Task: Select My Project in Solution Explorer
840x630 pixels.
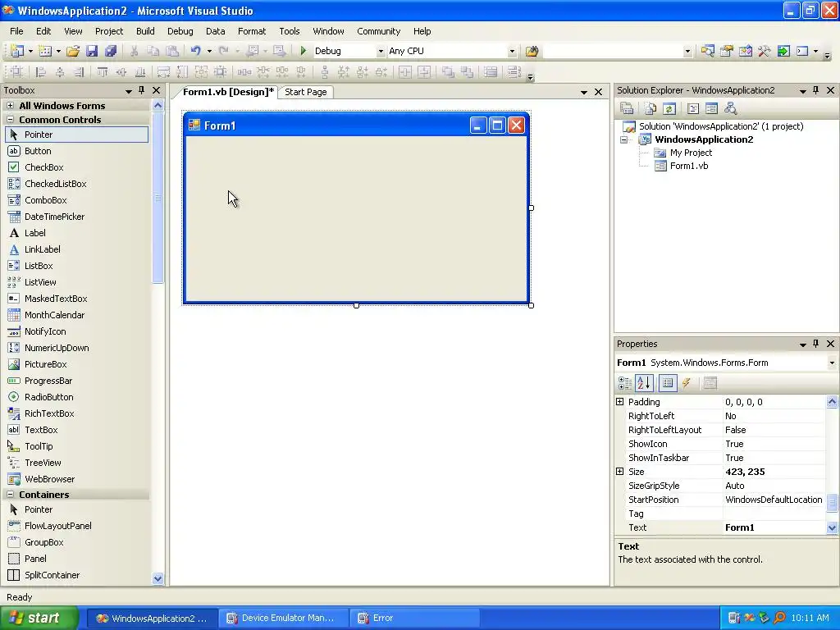Action: (691, 153)
